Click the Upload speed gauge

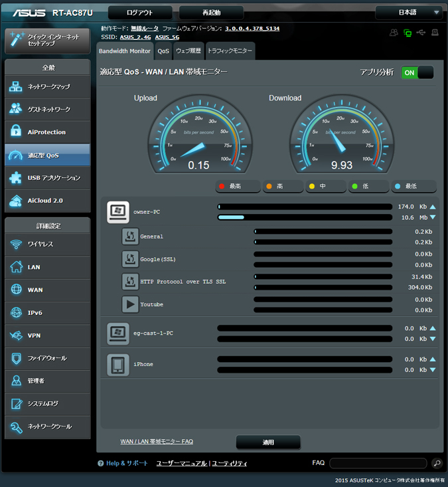click(x=200, y=134)
